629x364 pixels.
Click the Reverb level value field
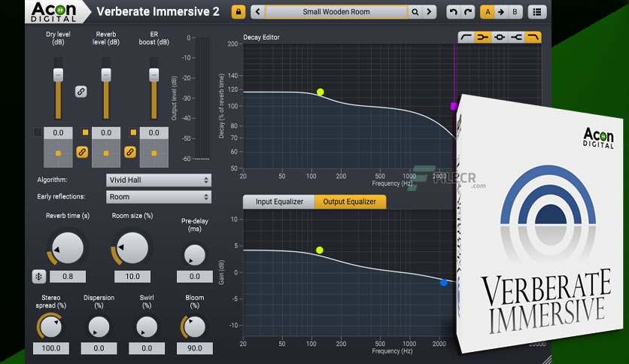pyautogui.click(x=106, y=132)
